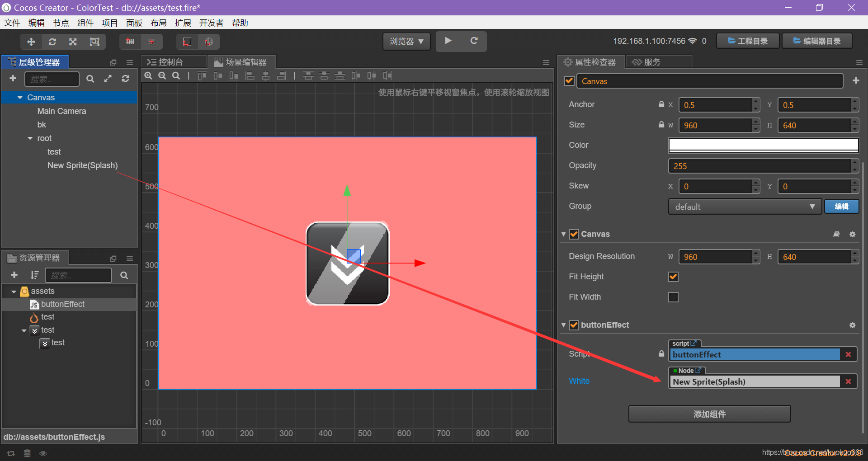
Task: Toggle Size lock icon
Action: [661, 125]
